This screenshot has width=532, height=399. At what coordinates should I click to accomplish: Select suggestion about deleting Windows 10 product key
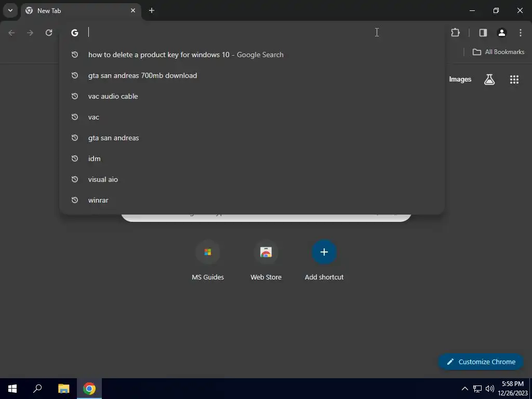click(x=252, y=55)
